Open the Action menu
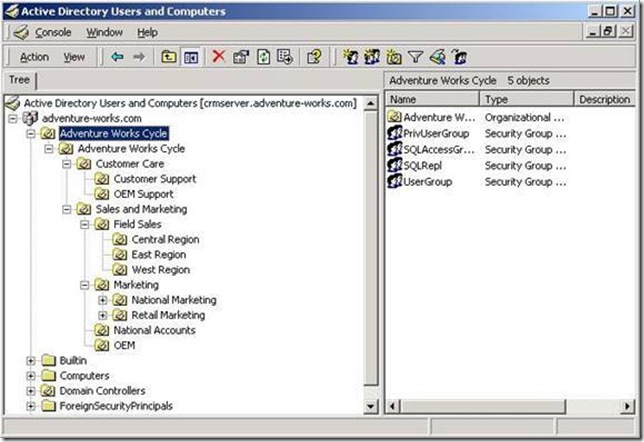 tap(34, 57)
